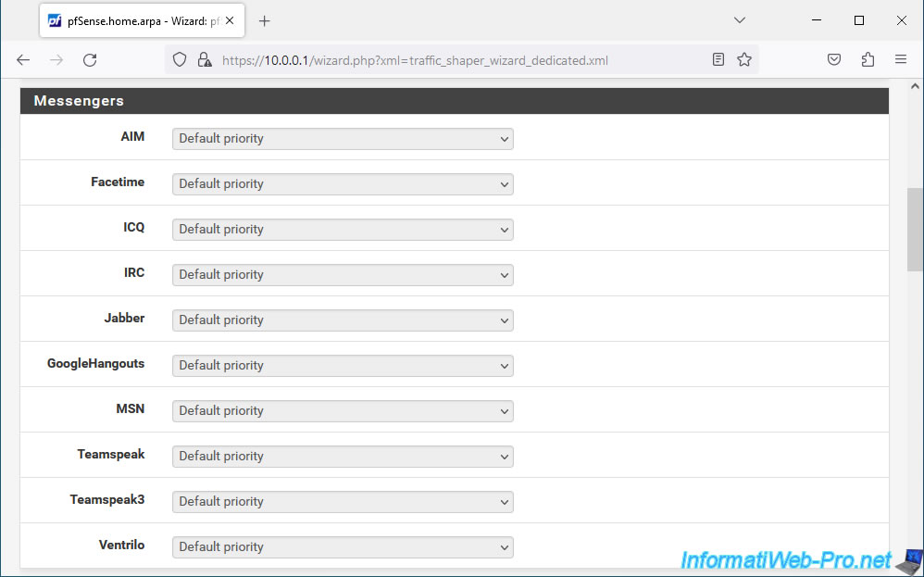
Task: Open Teamspeak priority dropdown
Action: pos(343,457)
